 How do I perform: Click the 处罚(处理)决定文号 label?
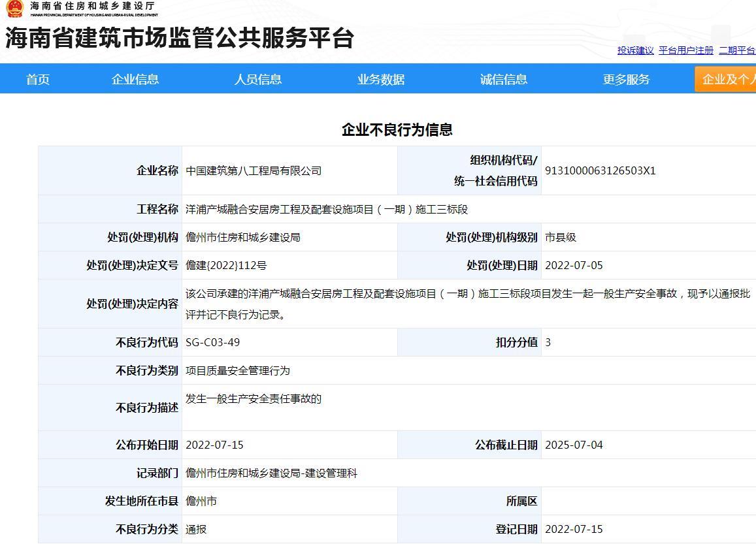[132, 266]
